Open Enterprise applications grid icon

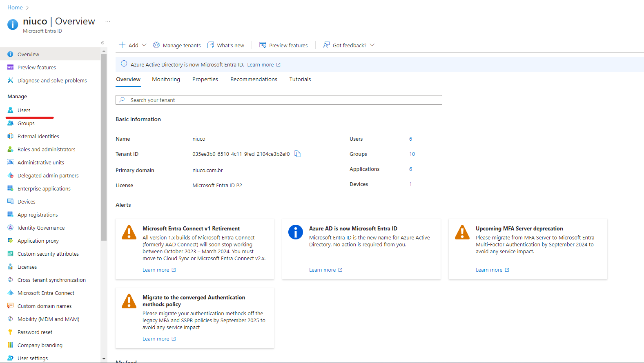click(11, 188)
